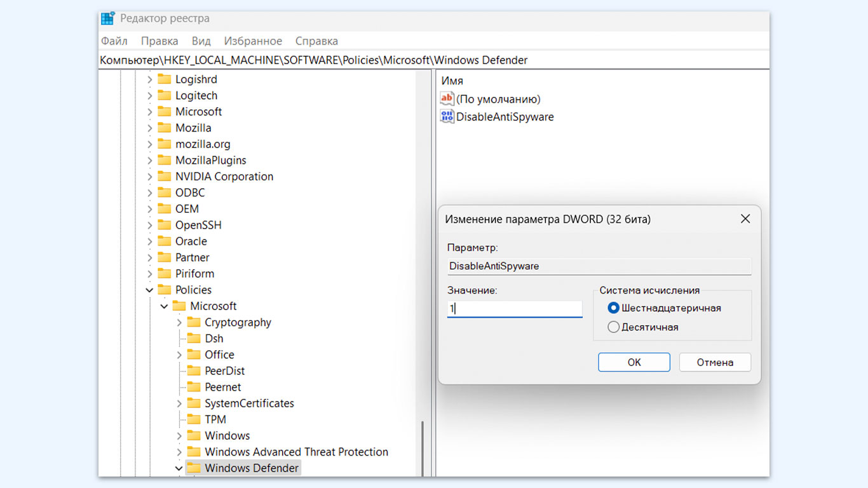The height and width of the screenshot is (488, 868).
Task: Confirm the DWORD edit with OK
Action: [x=634, y=362]
